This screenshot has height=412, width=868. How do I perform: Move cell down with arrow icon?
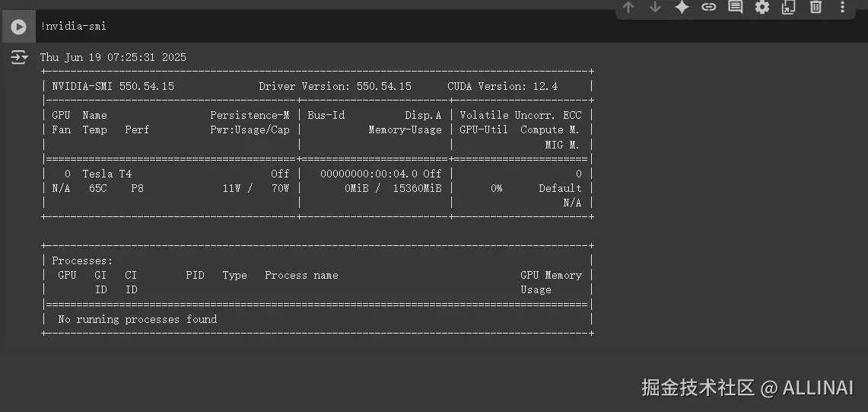point(655,7)
